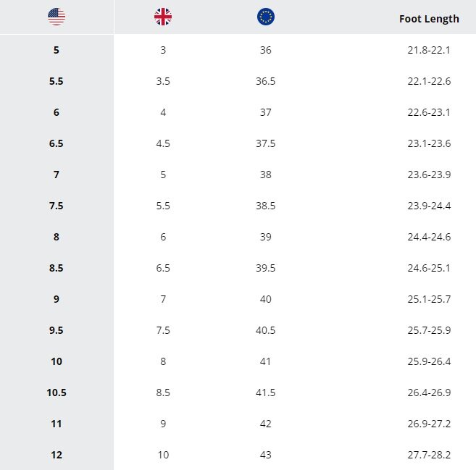
Task: Click UK size 6.5 cell
Action: point(163,268)
